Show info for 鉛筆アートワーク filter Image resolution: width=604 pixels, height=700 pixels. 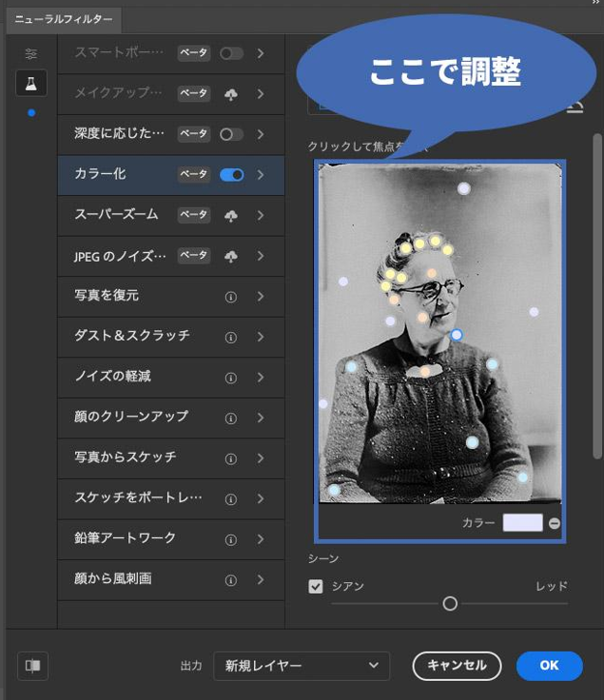coord(231,539)
